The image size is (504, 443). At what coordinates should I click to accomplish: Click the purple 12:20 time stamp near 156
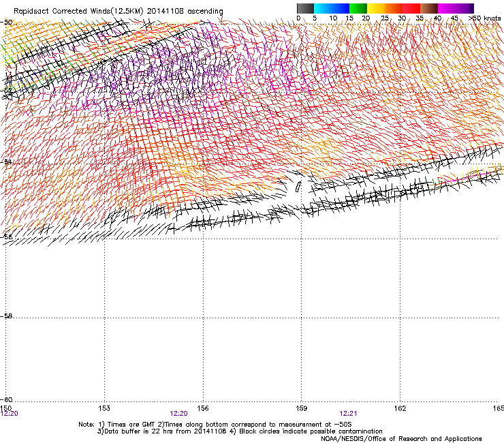[178, 414]
